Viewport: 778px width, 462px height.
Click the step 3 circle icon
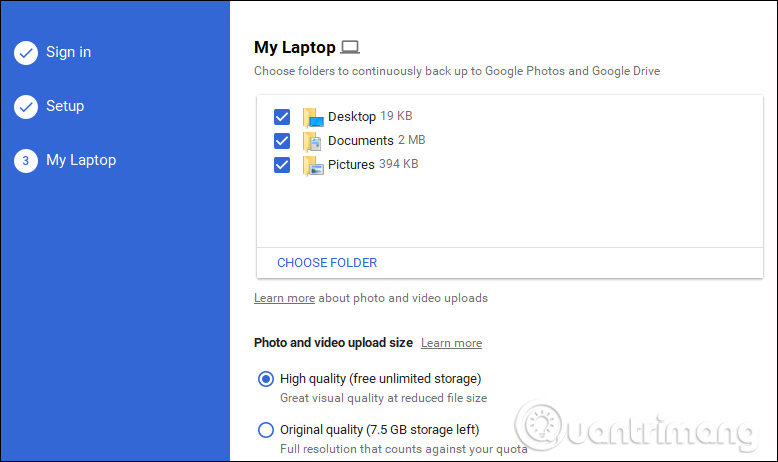26,161
